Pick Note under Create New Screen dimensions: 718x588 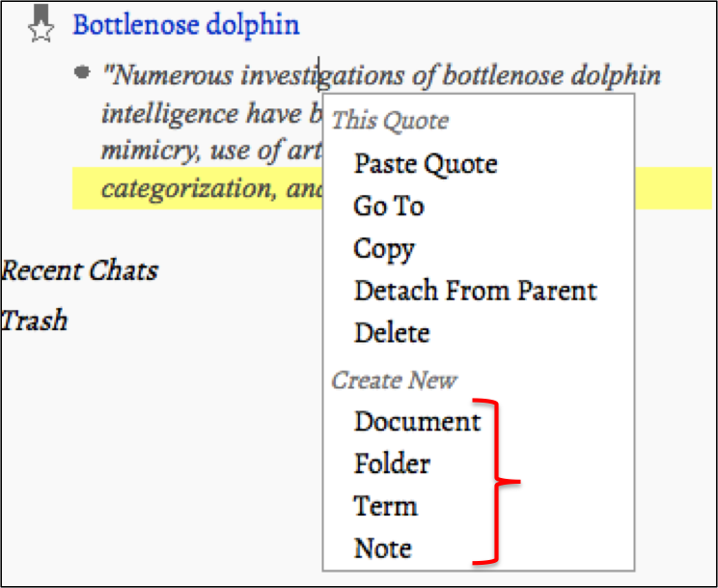click(382, 549)
